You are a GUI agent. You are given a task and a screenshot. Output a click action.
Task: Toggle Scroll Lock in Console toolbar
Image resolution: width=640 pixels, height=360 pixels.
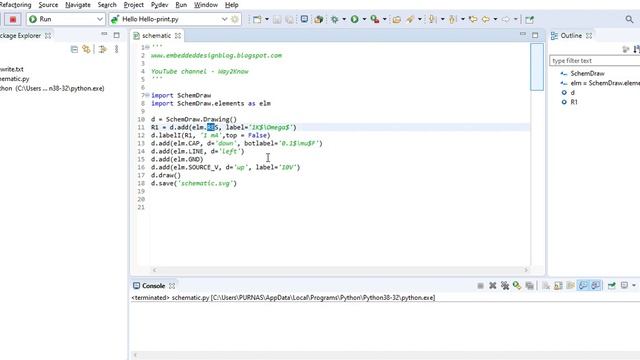(x=558, y=285)
